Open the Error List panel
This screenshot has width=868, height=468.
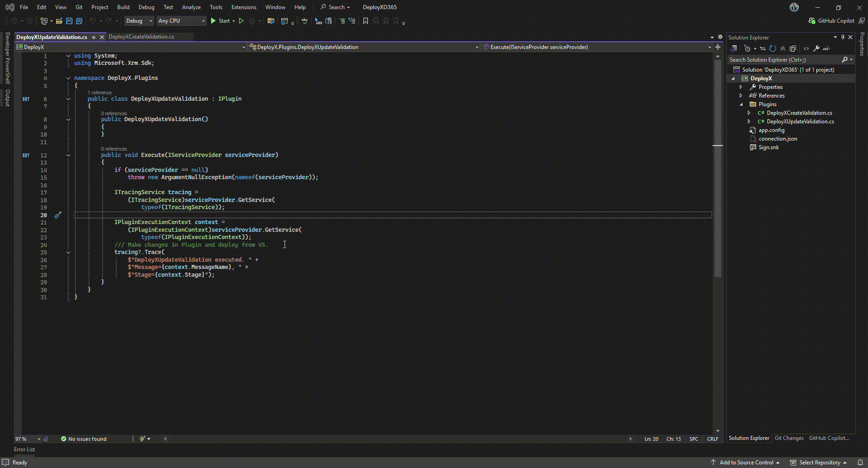pyautogui.click(x=24, y=449)
